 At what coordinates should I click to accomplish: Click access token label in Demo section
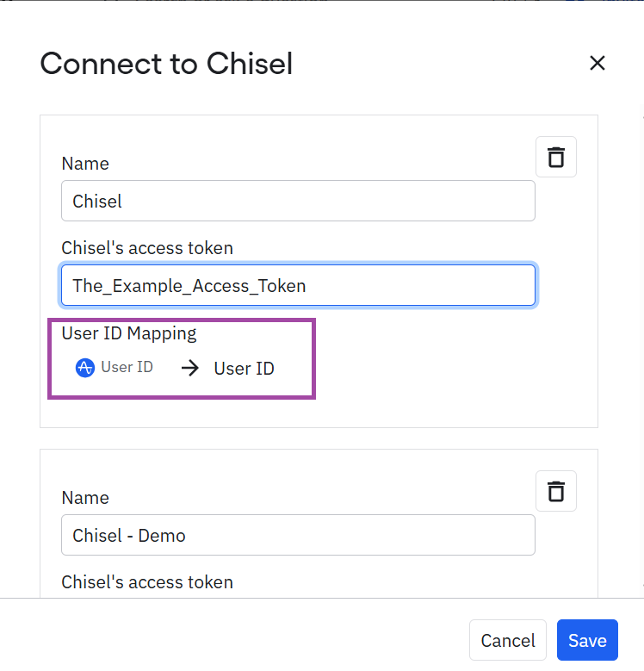(147, 582)
